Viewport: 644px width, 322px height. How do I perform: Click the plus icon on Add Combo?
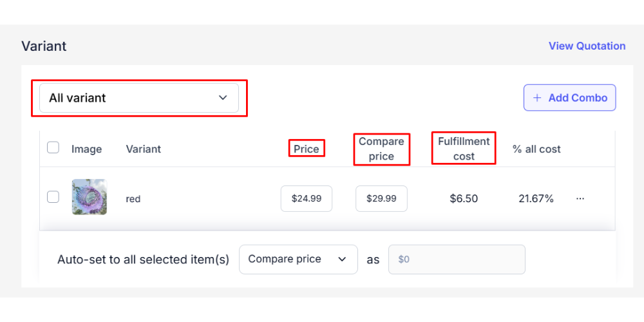537,98
